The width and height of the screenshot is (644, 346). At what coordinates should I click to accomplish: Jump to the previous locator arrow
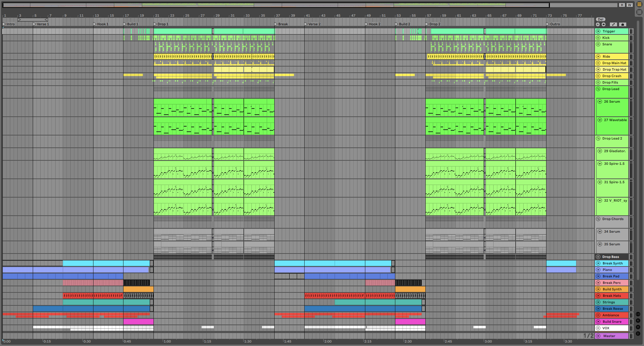[598, 25]
